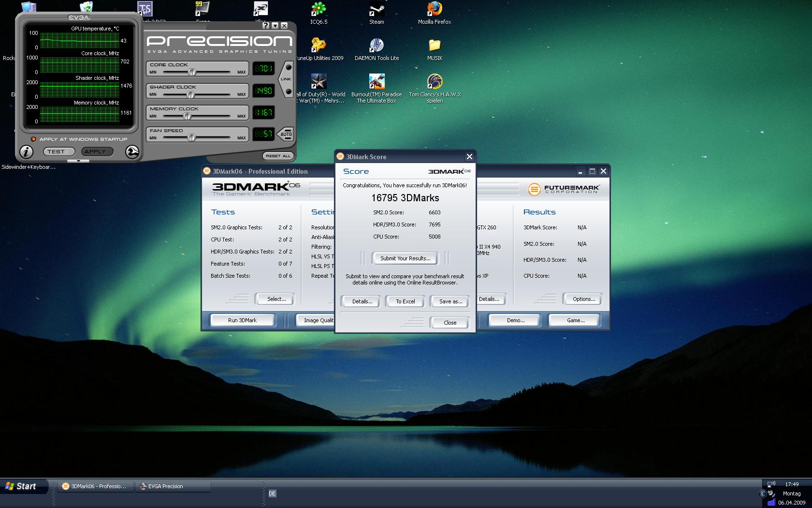Switch to EVGA Precision taskbar button
812x508 pixels.
tap(173, 486)
